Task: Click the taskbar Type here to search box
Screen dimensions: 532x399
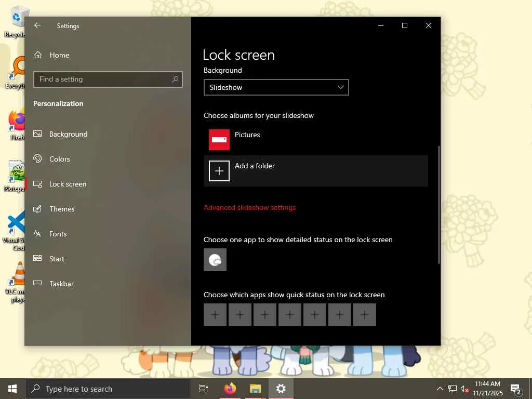Action: point(108,389)
